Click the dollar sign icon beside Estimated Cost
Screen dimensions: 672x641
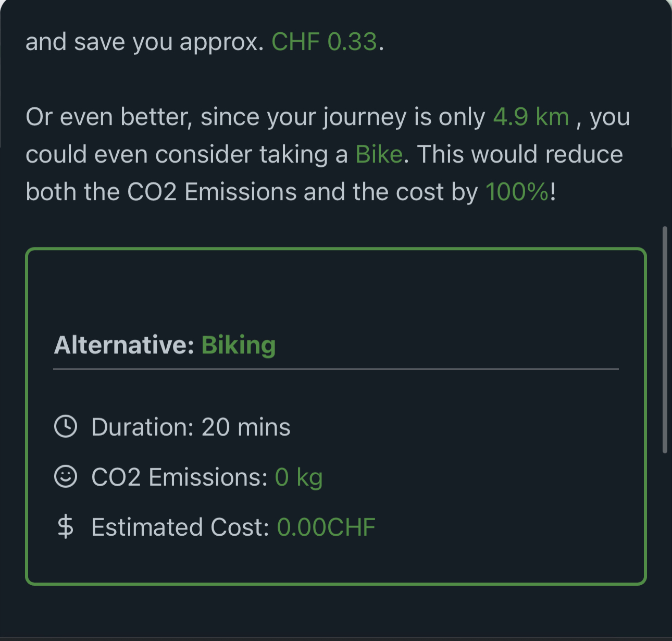(x=66, y=526)
